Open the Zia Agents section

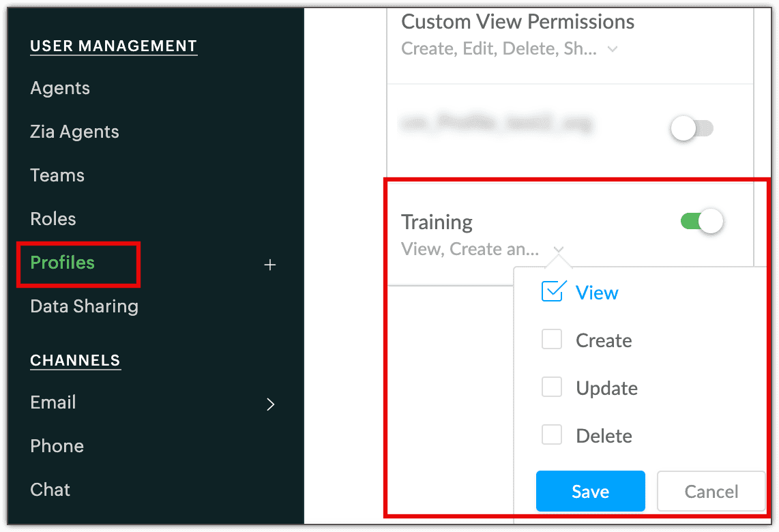tap(74, 132)
